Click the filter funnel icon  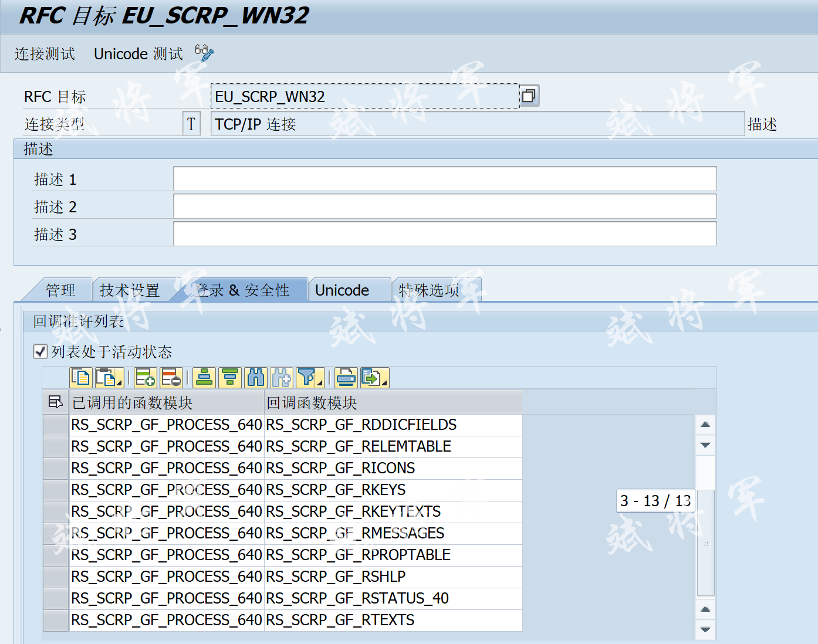click(x=310, y=378)
